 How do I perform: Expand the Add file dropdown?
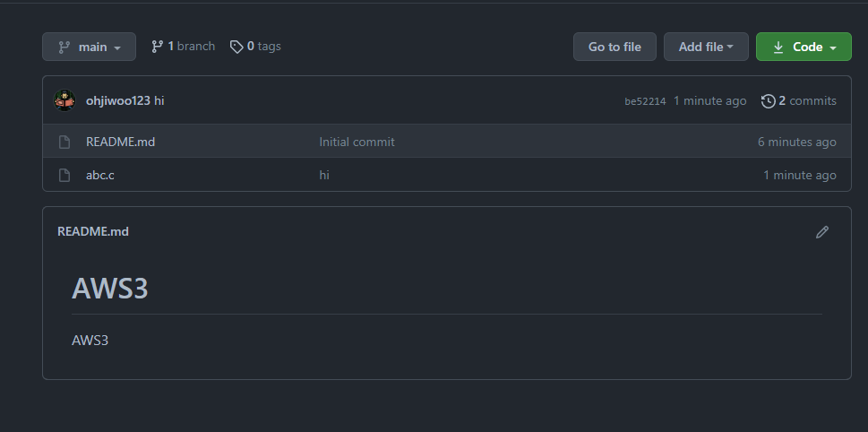click(706, 47)
